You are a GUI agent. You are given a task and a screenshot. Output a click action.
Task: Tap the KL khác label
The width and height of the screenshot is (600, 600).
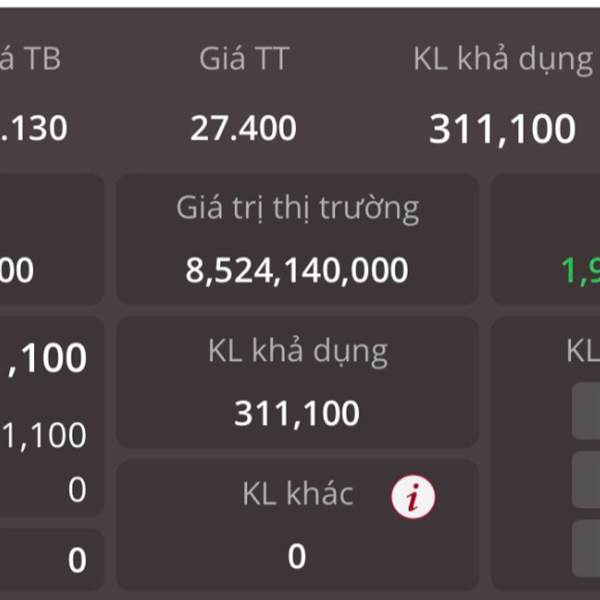(x=297, y=493)
